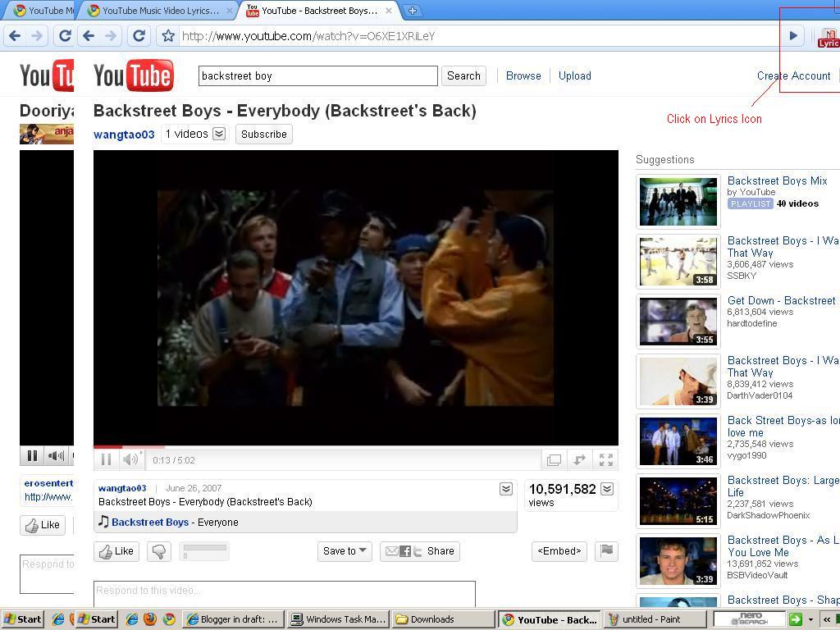Screen dimensions: 840x630
Task: Switch to Blogger in draft taskbar window
Action: click(x=232, y=619)
